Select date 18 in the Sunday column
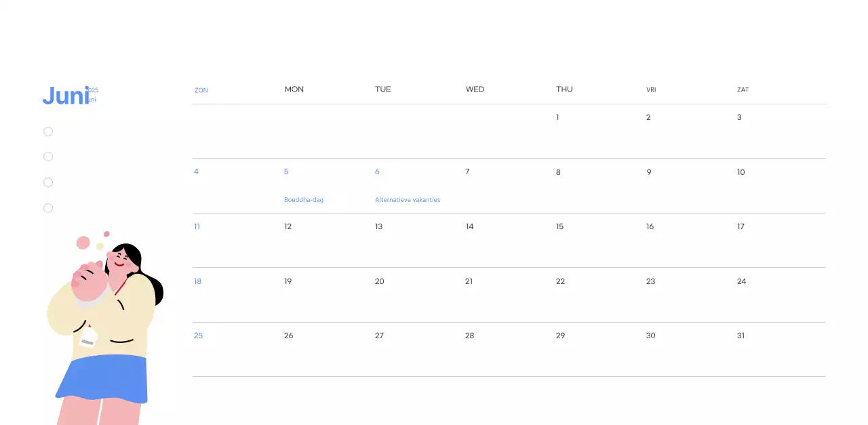The image size is (868, 425). [x=197, y=281]
